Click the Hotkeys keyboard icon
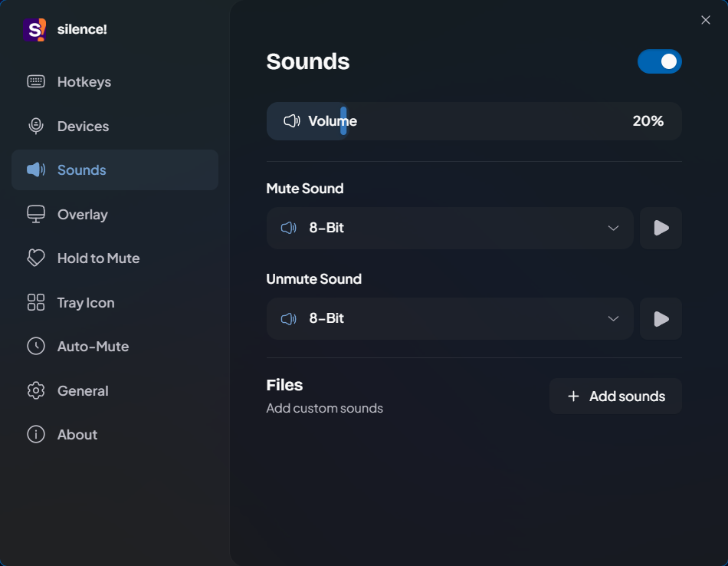 (36, 81)
